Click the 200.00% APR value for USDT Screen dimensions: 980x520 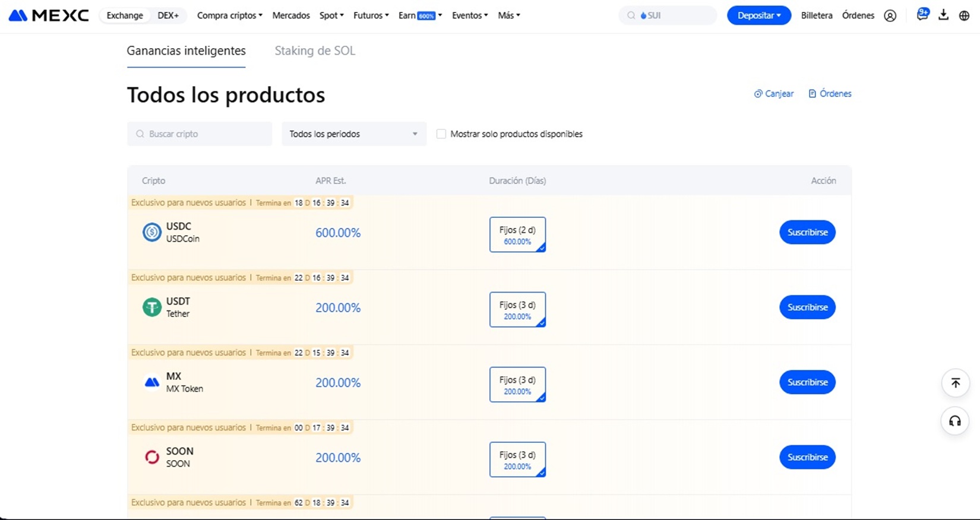point(338,307)
